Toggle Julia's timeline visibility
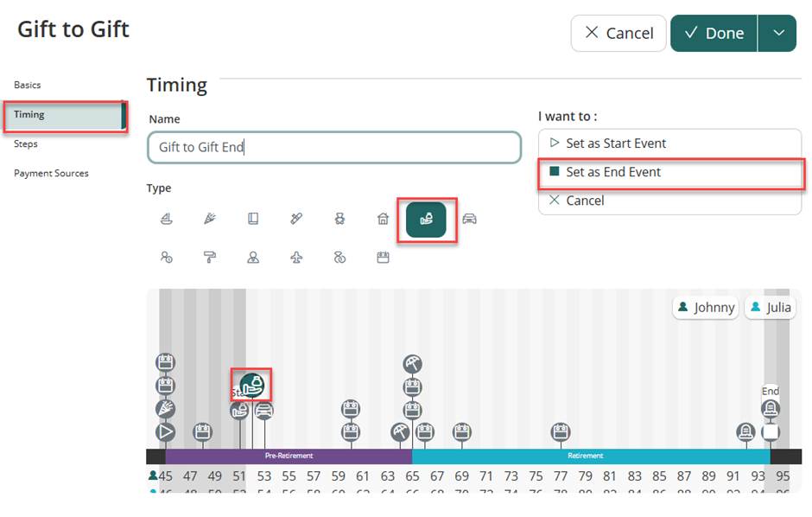812x517 pixels. (x=770, y=307)
